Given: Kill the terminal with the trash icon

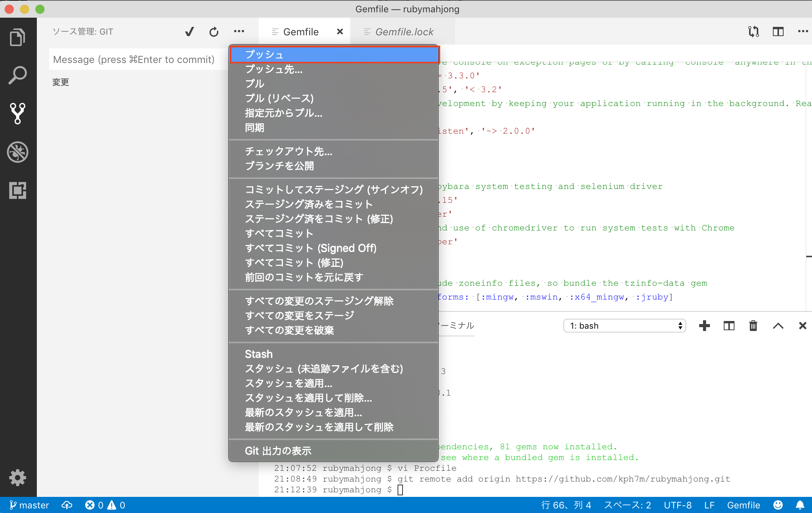Looking at the screenshot, I should (753, 326).
